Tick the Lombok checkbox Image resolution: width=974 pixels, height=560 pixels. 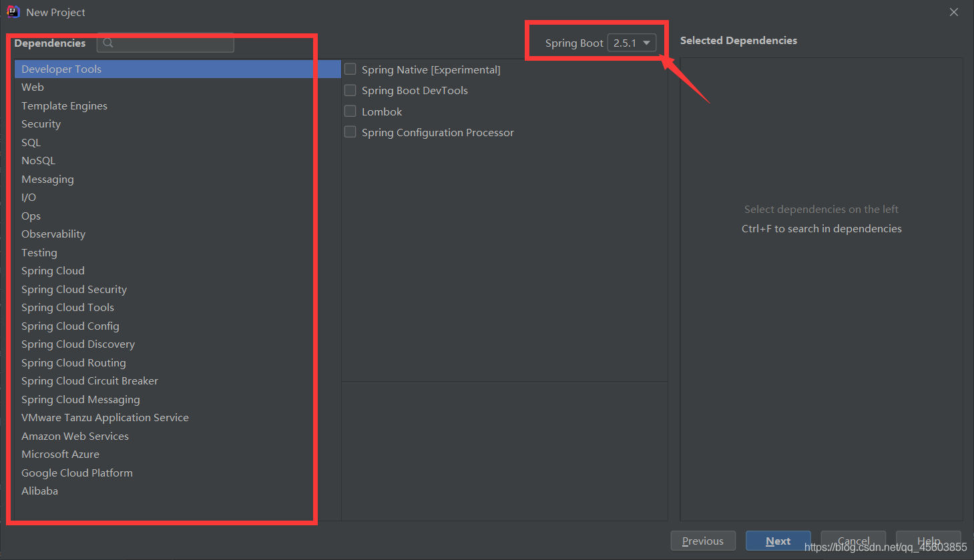point(350,111)
